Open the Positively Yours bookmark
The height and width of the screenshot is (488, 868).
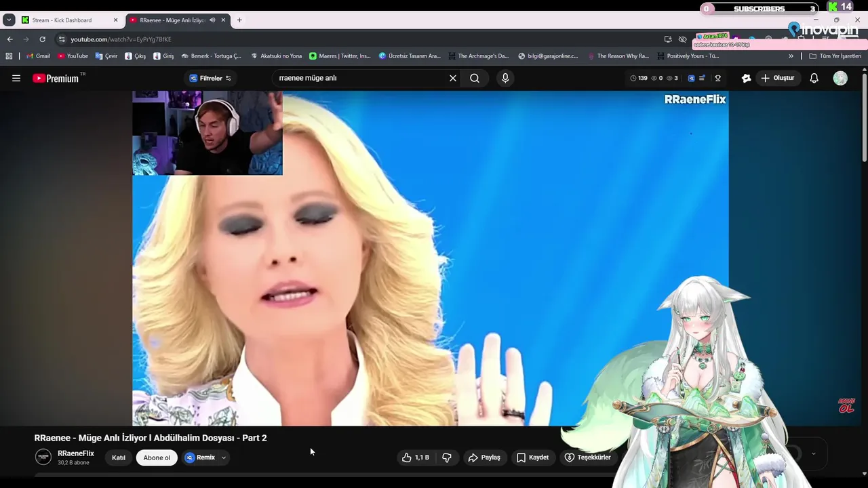688,56
